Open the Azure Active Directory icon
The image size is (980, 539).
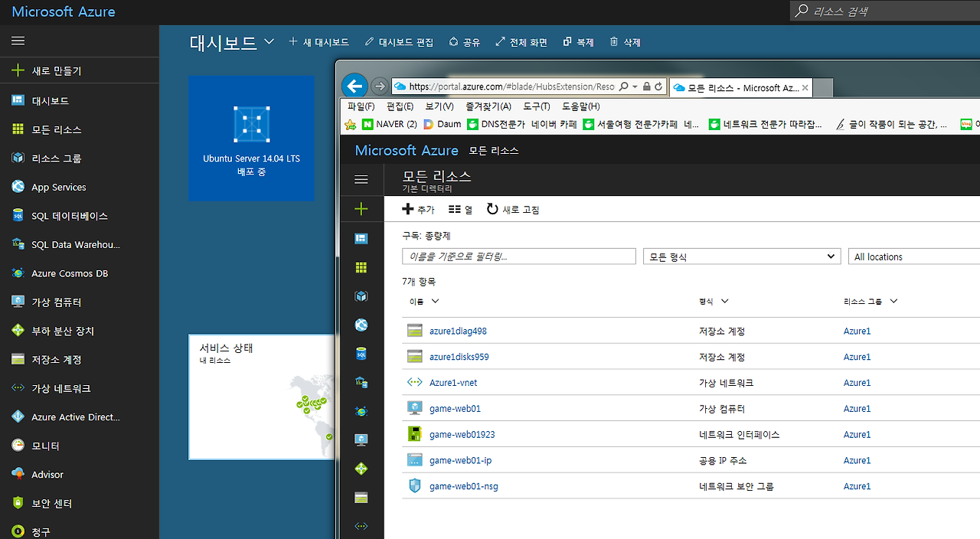(18, 417)
